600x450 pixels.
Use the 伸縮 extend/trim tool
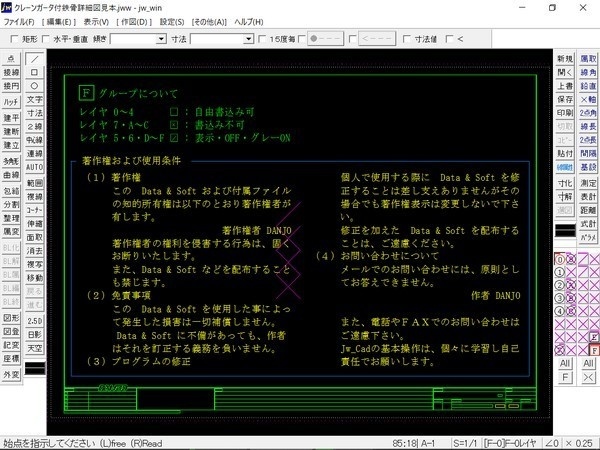point(34,223)
